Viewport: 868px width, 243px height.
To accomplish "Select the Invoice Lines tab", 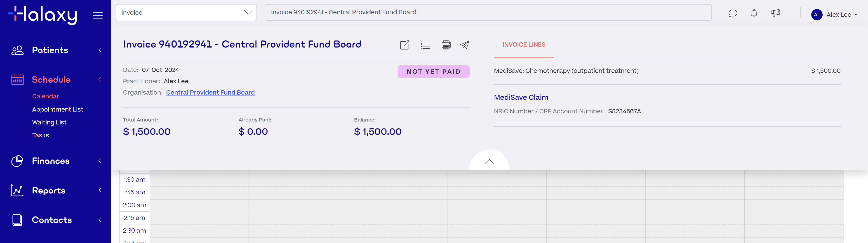I will pyautogui.click(x=524, y=45).
